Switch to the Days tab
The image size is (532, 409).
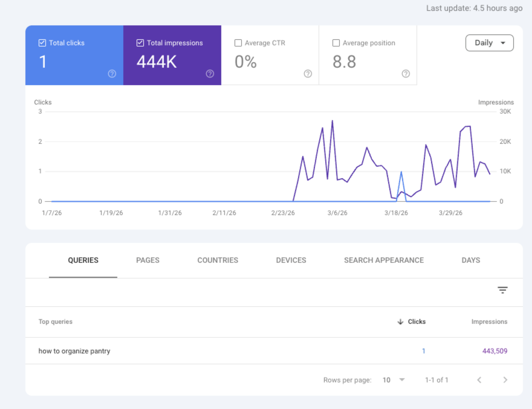point(471,260)
